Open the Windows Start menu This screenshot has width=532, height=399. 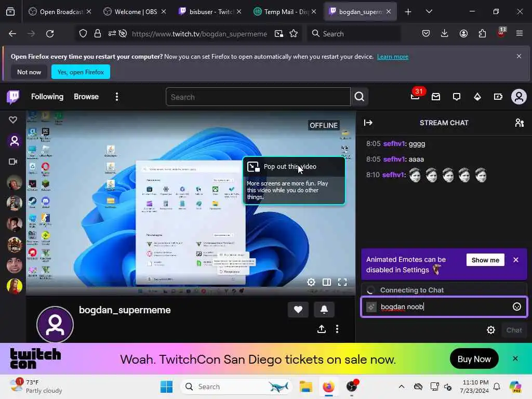tap(166, 387)
